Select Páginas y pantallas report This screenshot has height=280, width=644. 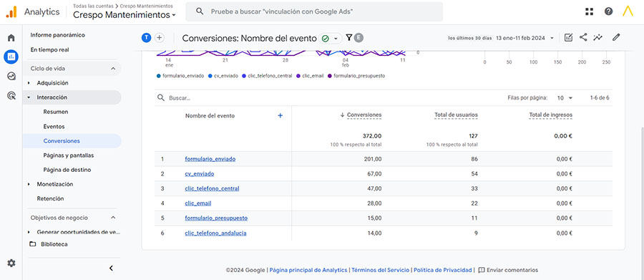pyautogui.click(x=69, y=156)
